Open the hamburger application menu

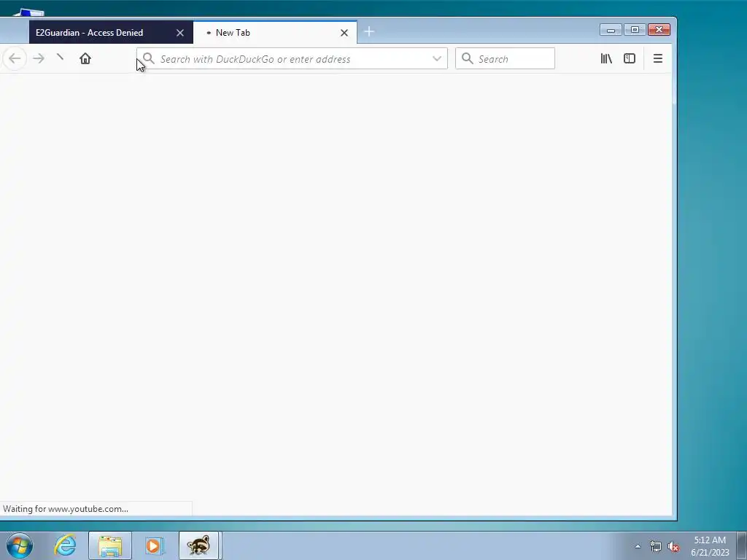658,58
